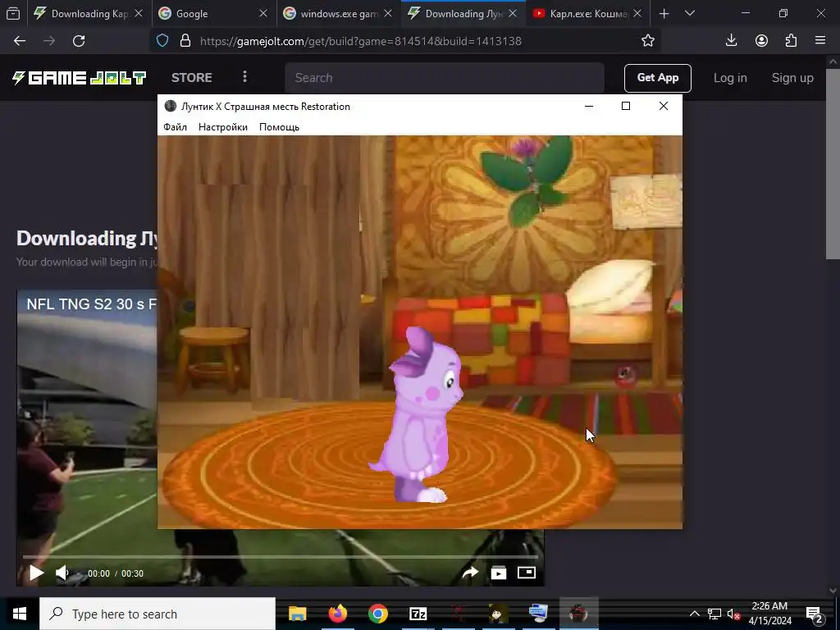Open the video playlist icon
840x630 pixels.
click(498, 573)
